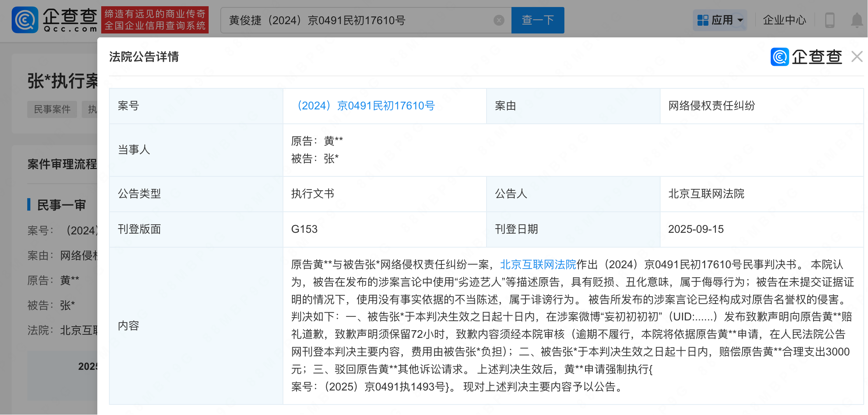Click the 刊登日期 value 2025-09-15
The height and width of the screenshot is (415, 868).
click(x=696, y=229)
